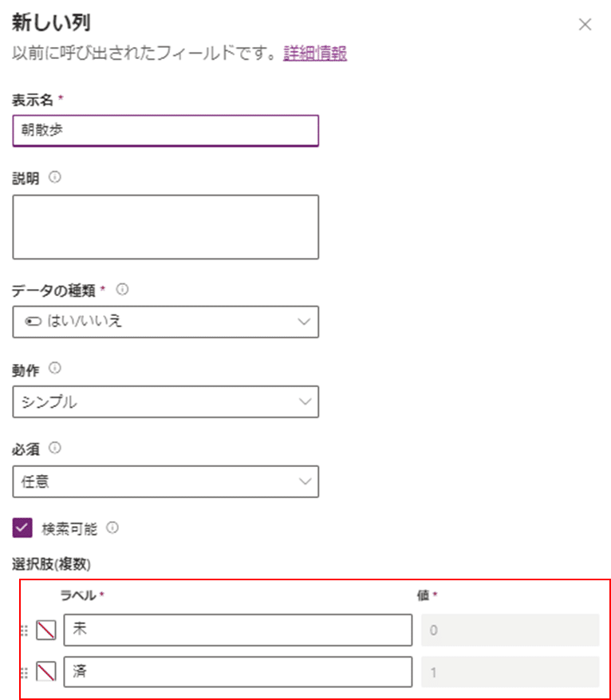This screenshot has width=611, height=700.
Task: Close the 新しい列 panel
Action: [x=585, y=24]
